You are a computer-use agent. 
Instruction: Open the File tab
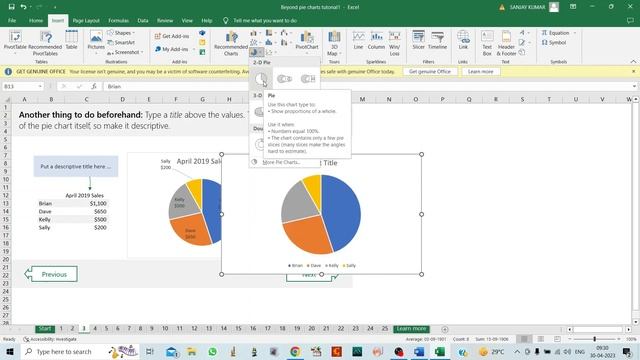tap(12, 20)
